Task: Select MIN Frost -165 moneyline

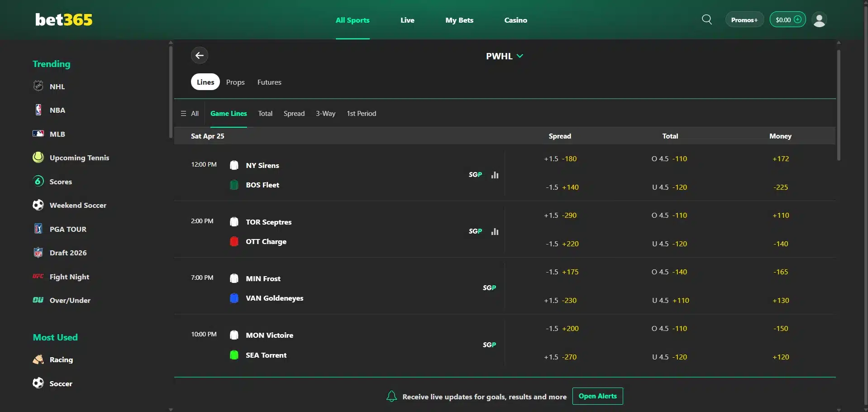Action: (781, 272)
